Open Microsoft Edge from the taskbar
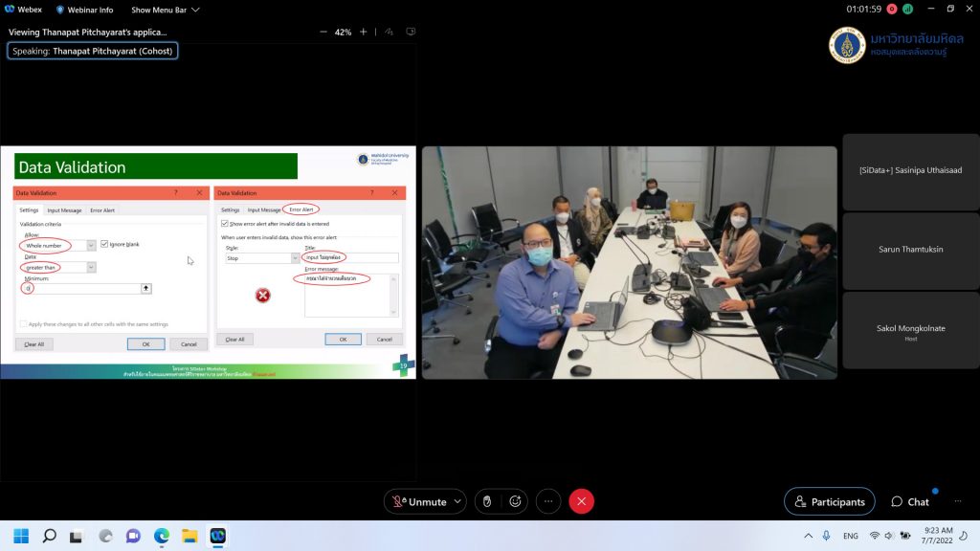This screenshot has height=551, width=980. point(161,536)
